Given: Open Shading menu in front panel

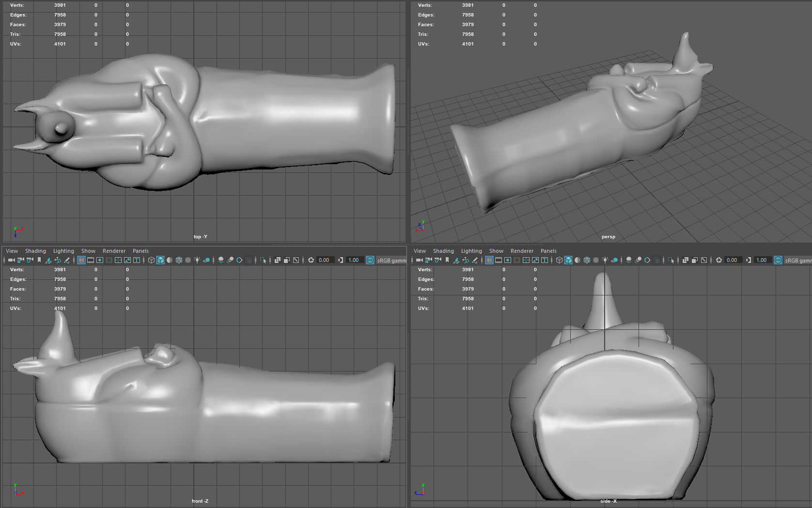Looking at the screenshot, I should coord(35,251).
